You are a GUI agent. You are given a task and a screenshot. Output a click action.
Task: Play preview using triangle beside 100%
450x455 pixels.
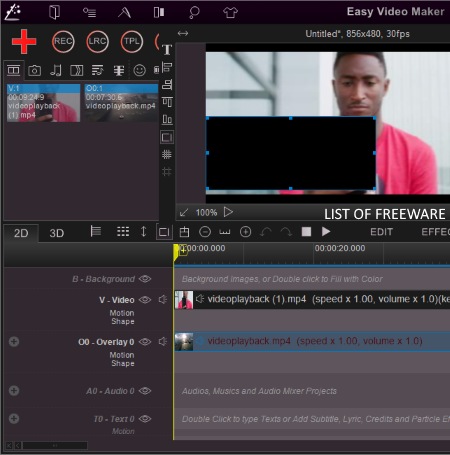click(228, 212)
